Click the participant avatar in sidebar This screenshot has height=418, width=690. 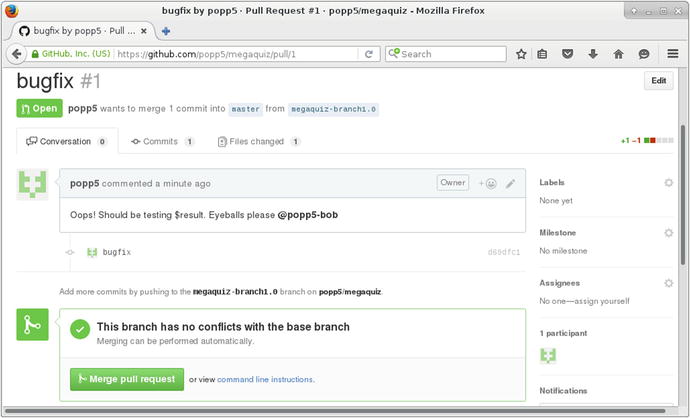click(548, 356)
